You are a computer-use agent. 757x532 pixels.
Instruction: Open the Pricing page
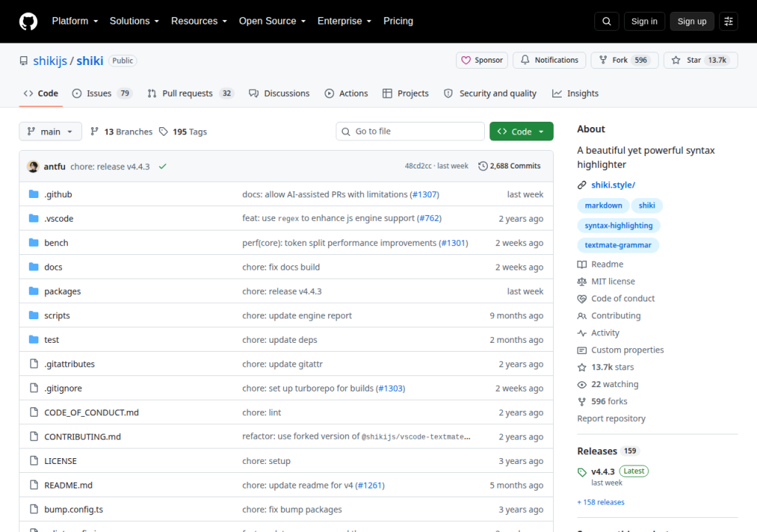click(398, 21)
